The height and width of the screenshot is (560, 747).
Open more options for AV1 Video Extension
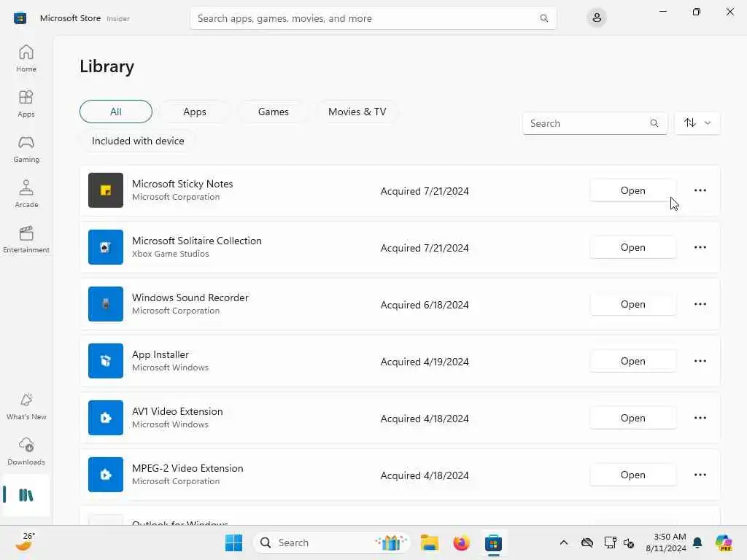700,418
